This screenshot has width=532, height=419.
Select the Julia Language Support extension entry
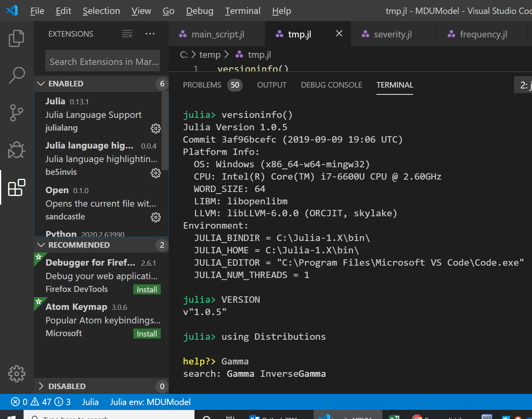(x=98, y=114)
